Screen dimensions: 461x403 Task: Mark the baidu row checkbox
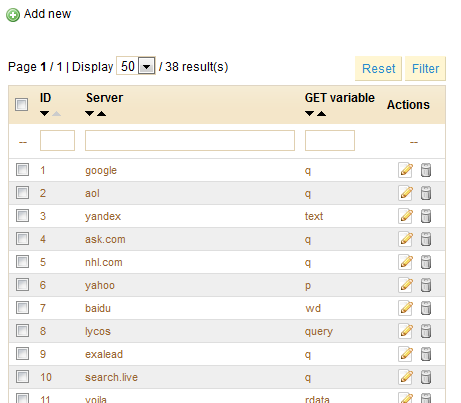22,307
